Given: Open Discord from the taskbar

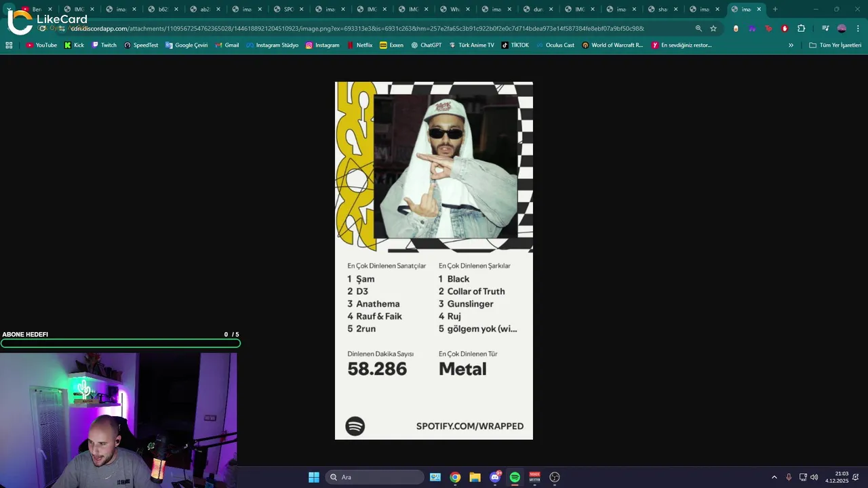Looking at the screenshot, I should pos(495,477).
